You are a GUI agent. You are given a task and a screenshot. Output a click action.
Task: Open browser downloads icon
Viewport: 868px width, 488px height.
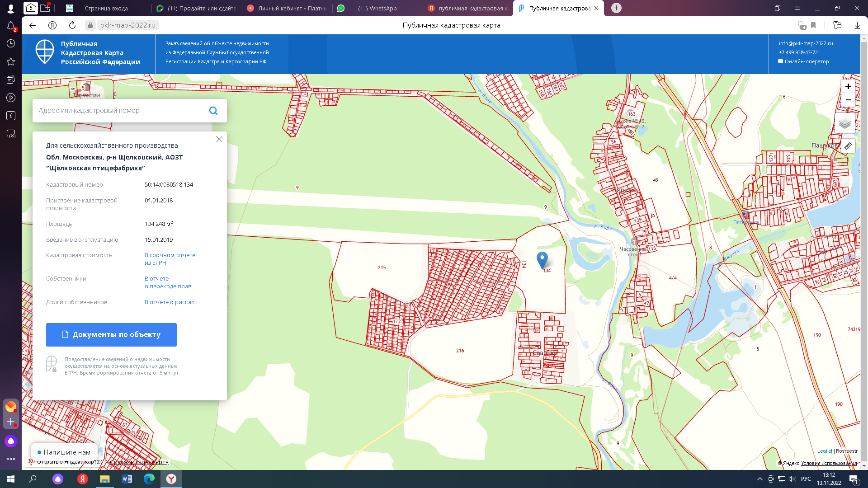(857, 25)
